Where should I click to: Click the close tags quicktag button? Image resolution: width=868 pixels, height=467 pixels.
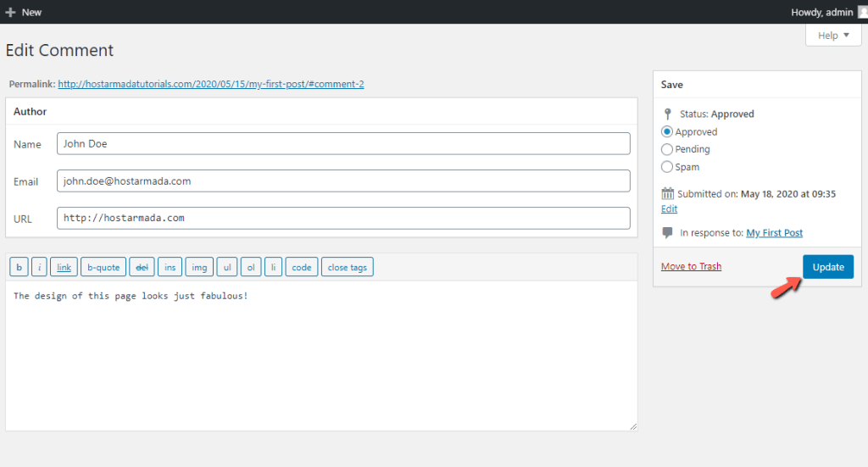(x=347, y=267)
